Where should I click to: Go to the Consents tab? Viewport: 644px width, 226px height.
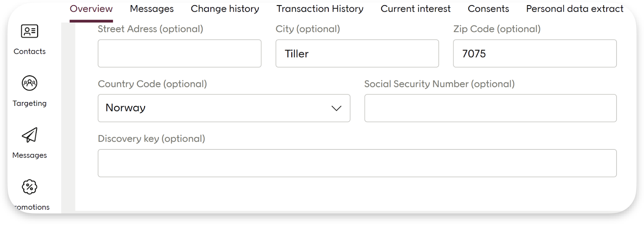488,9
